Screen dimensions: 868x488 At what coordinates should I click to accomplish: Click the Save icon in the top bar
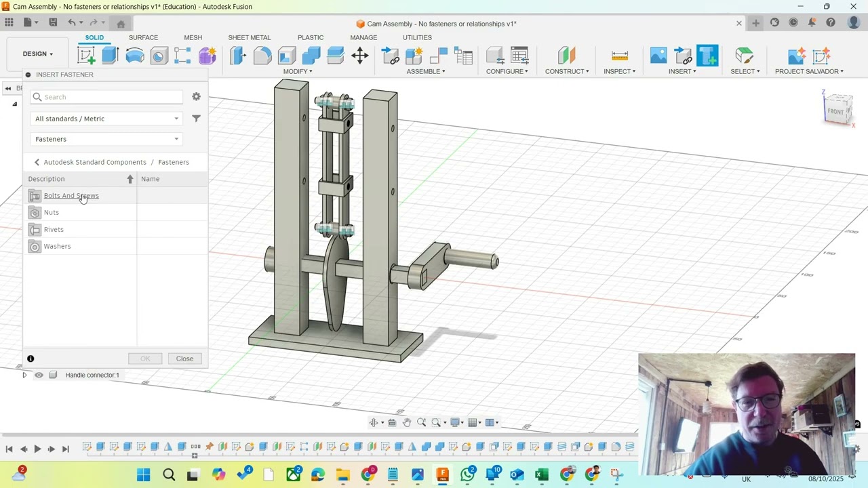click(x=53, y=22)
